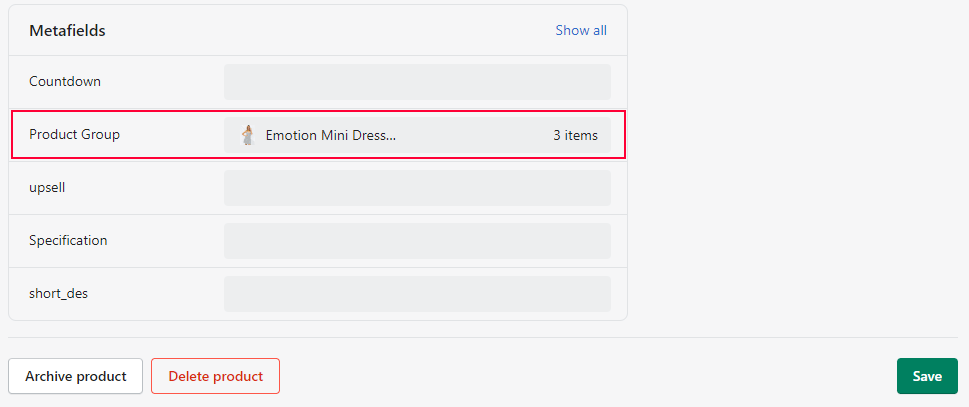Click the Specification field label

pos(68,241)
